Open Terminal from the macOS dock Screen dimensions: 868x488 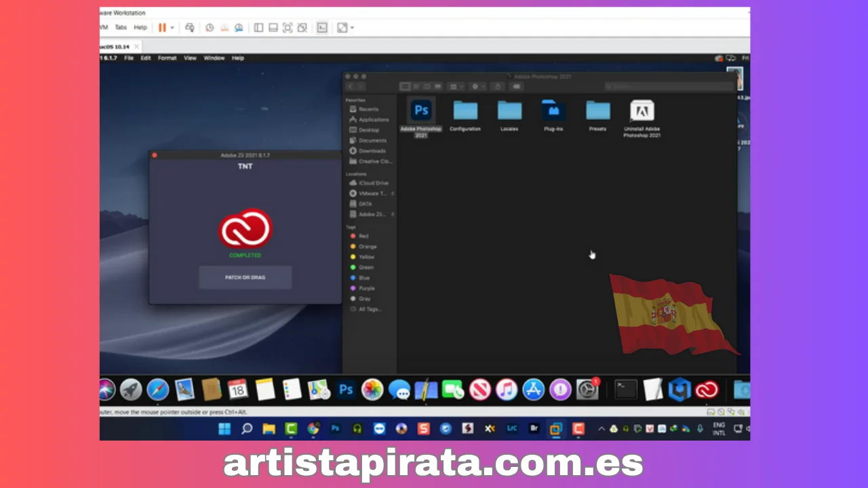coord(626,389)
